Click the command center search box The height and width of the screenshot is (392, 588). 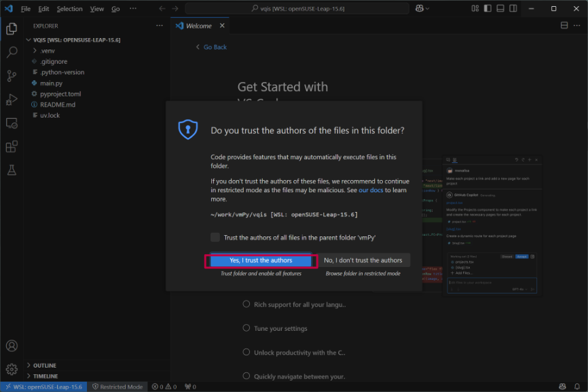[x=297, y=8]
